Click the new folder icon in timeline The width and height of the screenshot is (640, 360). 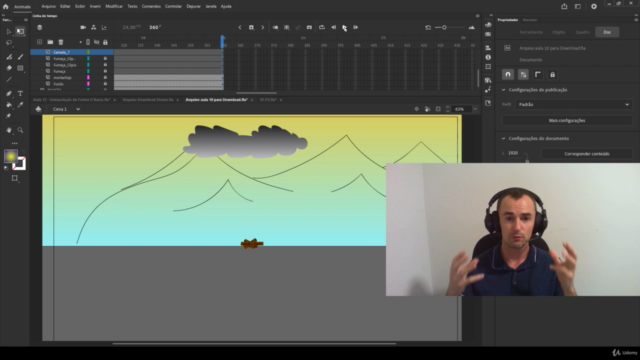pos(50,42)
